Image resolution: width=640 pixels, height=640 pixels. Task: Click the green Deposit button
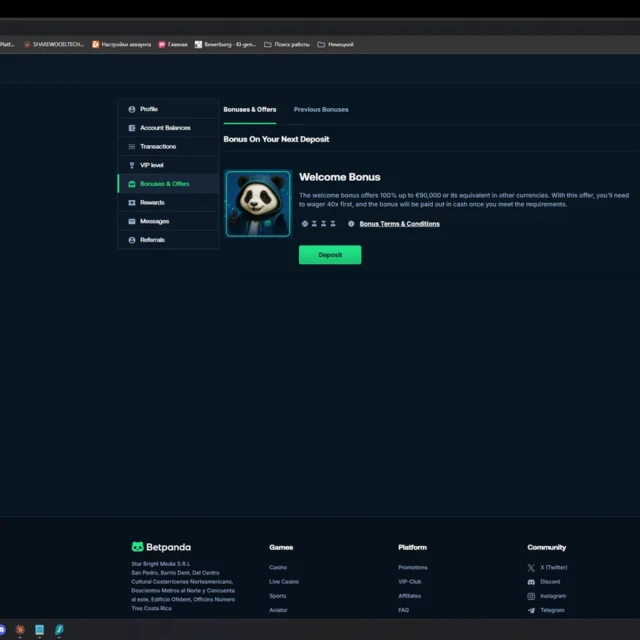[330, 255]
